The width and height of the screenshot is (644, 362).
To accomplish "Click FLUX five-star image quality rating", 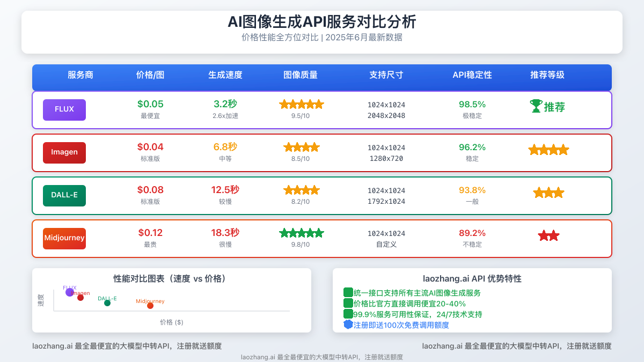I will point(301,105).
